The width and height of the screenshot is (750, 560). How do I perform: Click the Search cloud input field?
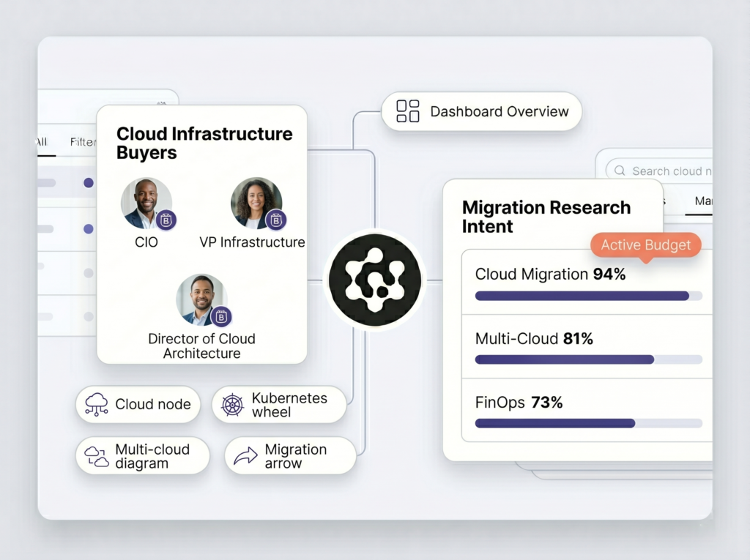pos(659,171)
